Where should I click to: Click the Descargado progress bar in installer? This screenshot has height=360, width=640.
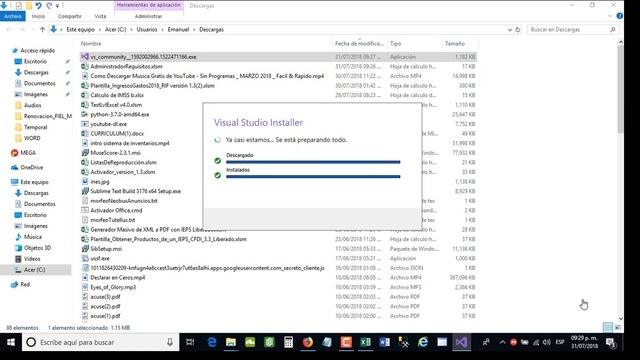[x=313, y=162]
